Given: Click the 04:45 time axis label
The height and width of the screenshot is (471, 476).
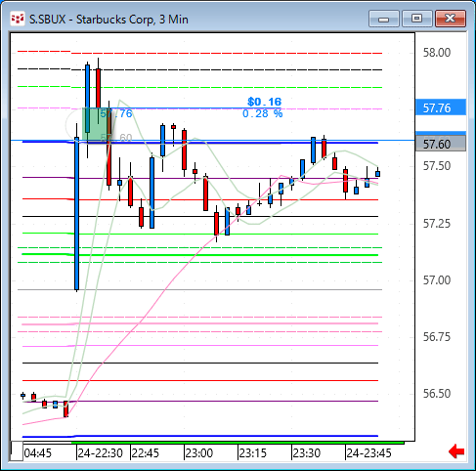Looking at the screenshot, I should (38, 452).
